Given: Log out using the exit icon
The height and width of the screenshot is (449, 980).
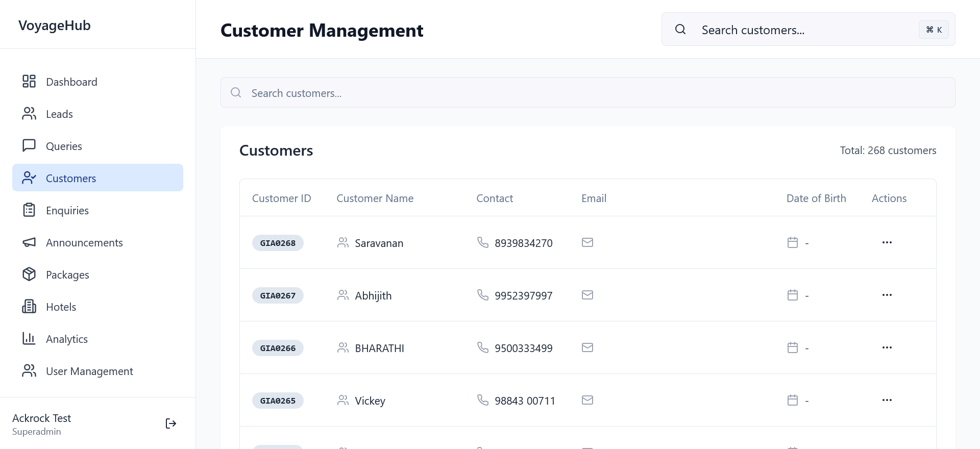Looking at the screenshot, I should [x=171, y=423].
